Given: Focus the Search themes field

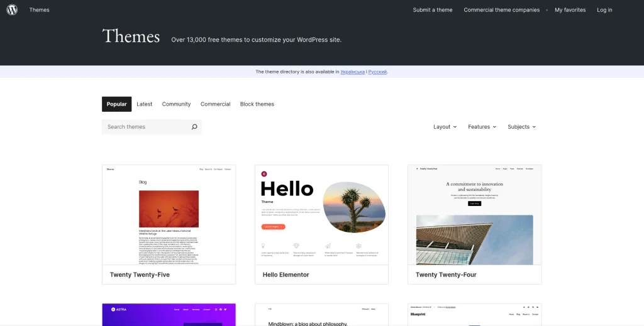Looking at the screenshot, I should point(152,127).
